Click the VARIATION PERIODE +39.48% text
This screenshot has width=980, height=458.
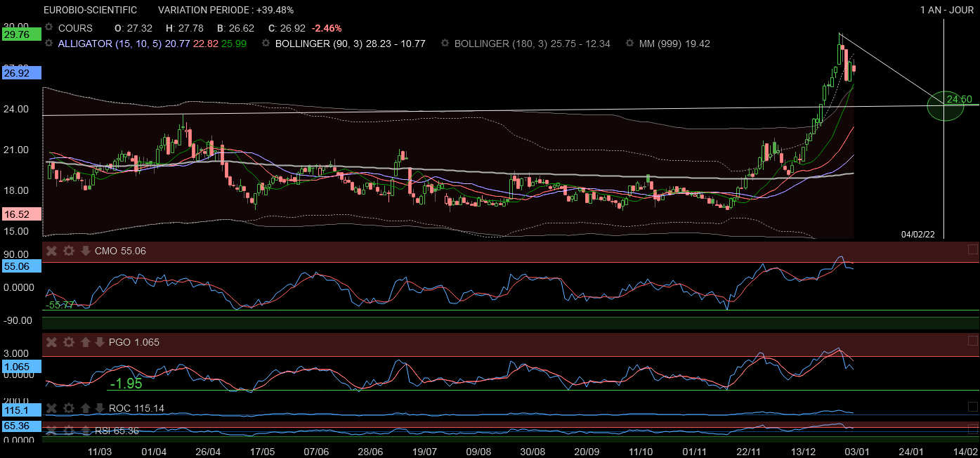pyautogui.click(x=226, y=10)
